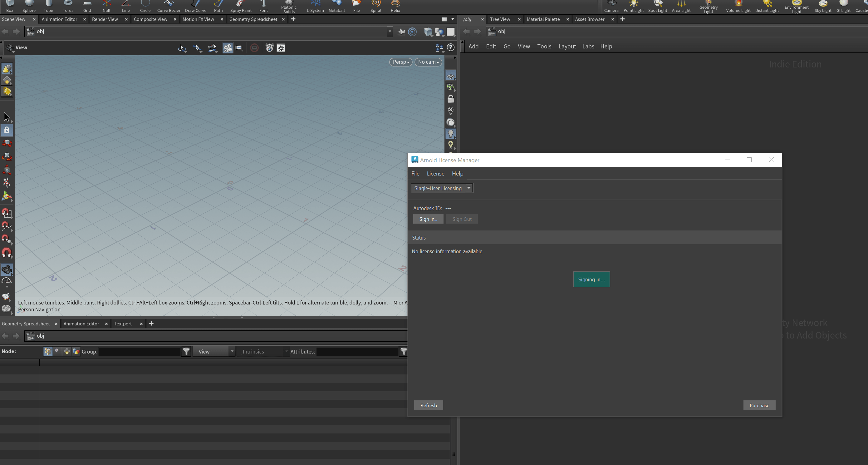Toggle the Hide Other Objects viewport control
This screenshot has height=465, width=868.
click(x=451, y=111)
